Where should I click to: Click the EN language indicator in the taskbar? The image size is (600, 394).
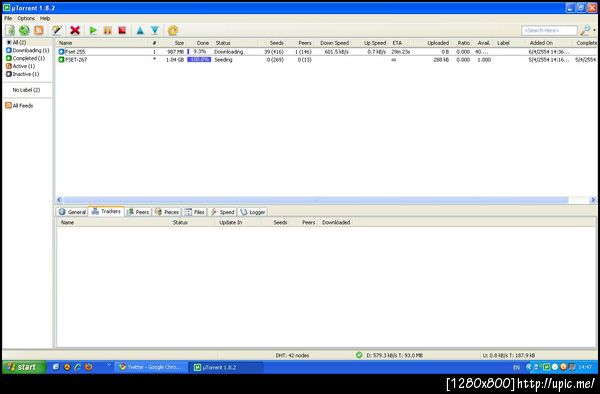click(x=516, y=367)
